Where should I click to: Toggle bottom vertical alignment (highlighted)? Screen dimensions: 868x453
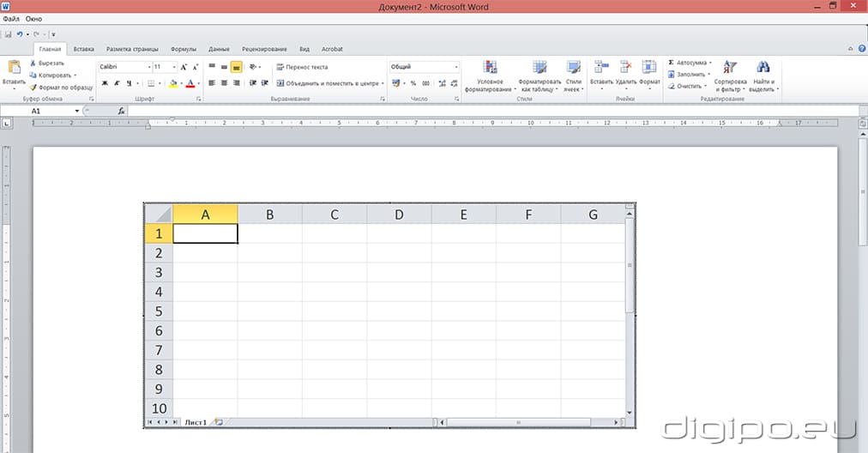click(237, 67)
